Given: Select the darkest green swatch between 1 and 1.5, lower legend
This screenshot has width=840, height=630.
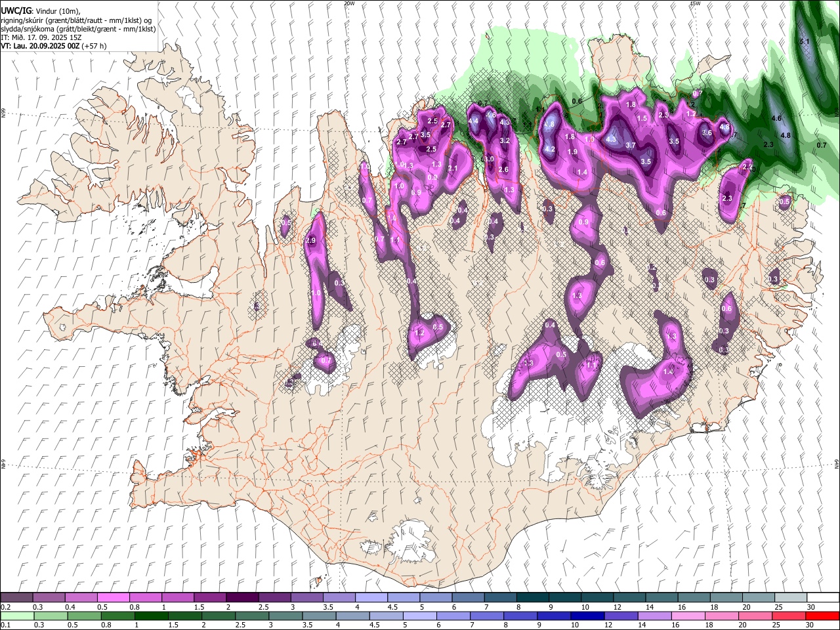Looking at the screenshot, I should coord(151,616).
